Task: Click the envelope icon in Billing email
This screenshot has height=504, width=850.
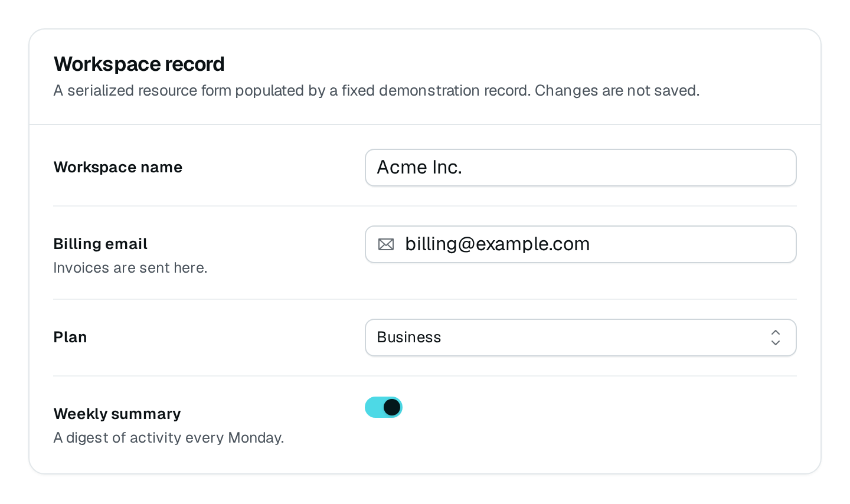Action: pos(386,244)
